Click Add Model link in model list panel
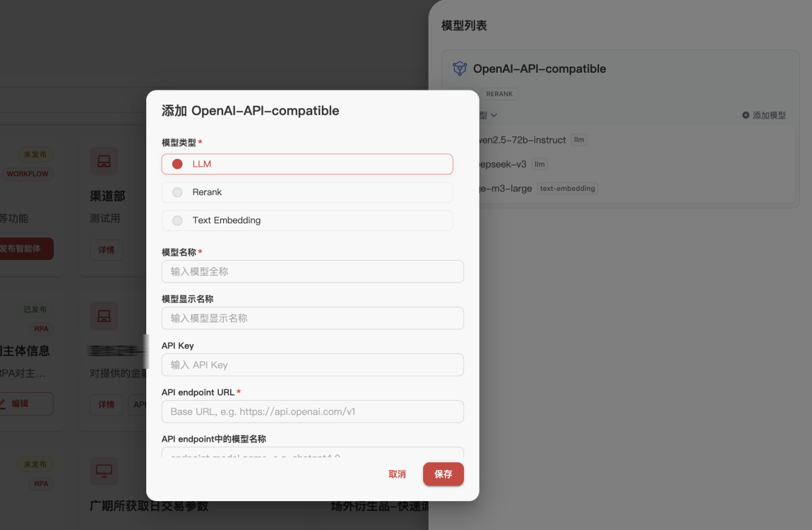812x530 pixels. point(764,115)
